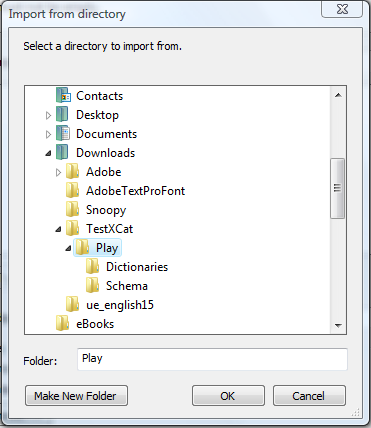Viewport: 371px width, 428px height.
Task: Click the Documents library icon
Action: point(63,133)
